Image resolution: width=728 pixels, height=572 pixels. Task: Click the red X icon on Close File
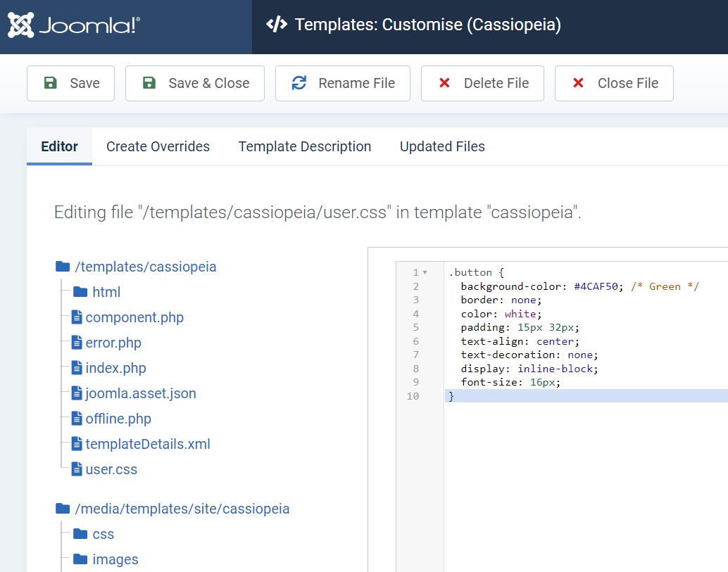578,83
